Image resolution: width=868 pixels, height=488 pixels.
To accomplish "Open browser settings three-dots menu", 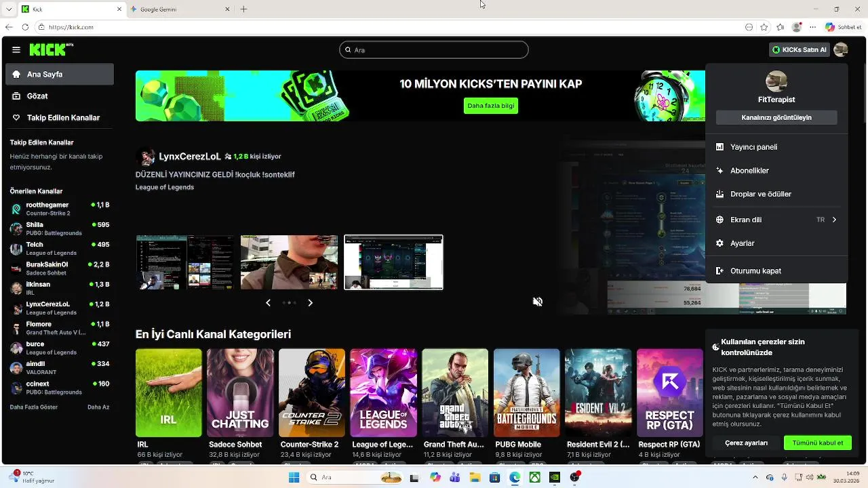I will pos(812,27).
